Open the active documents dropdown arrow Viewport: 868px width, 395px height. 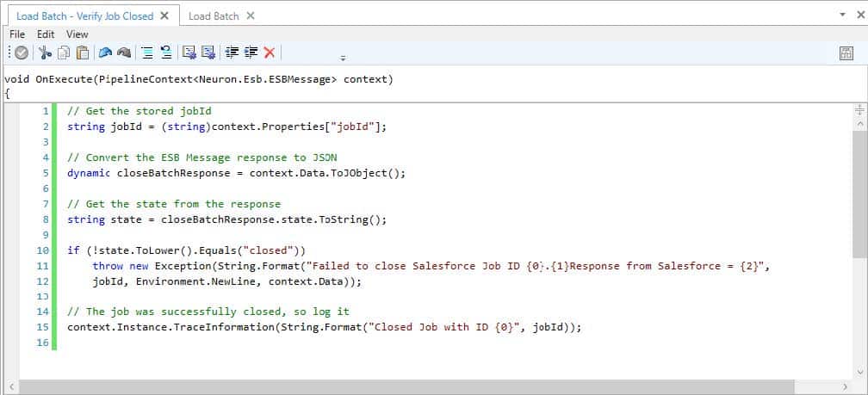pos(842,15)
